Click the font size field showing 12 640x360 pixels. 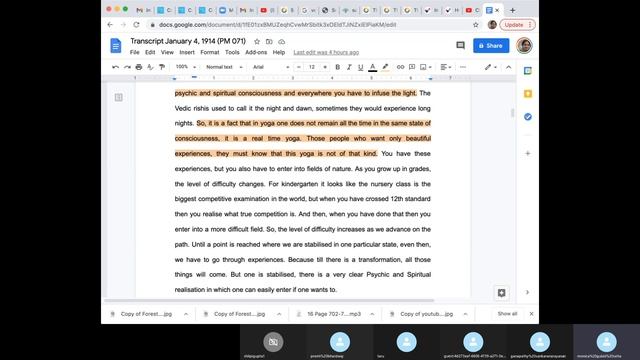coord(312,67)
